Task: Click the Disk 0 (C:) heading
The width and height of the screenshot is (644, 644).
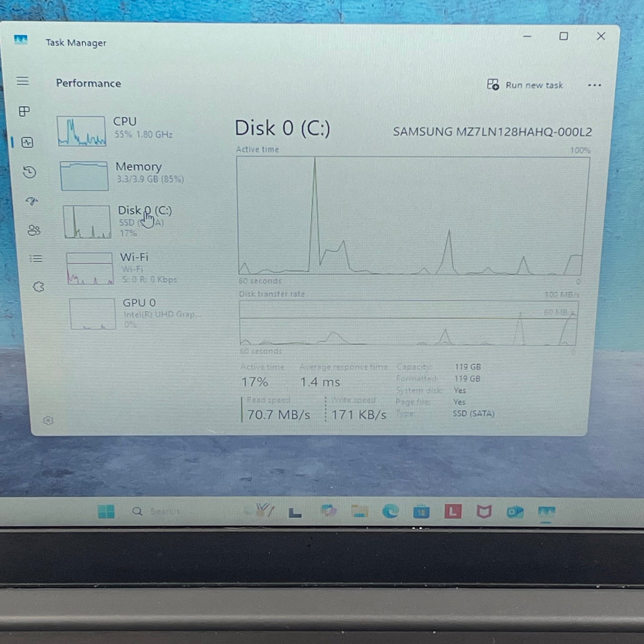Action: point(283,128)
